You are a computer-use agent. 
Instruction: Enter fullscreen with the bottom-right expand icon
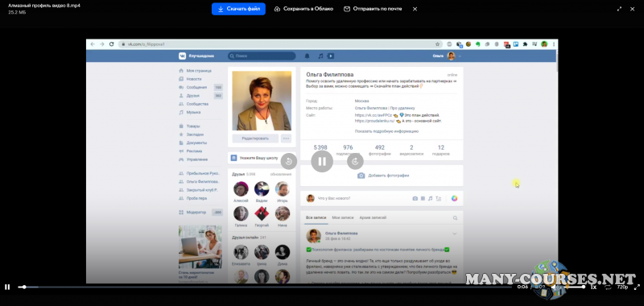[x=637, y=287]
